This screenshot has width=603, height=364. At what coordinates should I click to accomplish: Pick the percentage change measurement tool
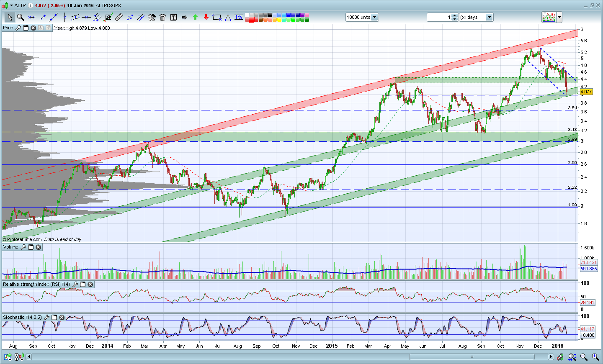(239, 17)
